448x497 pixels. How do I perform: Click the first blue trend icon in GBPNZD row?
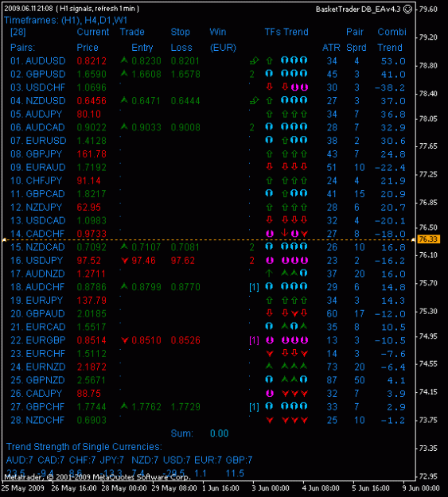pos(269,379)
